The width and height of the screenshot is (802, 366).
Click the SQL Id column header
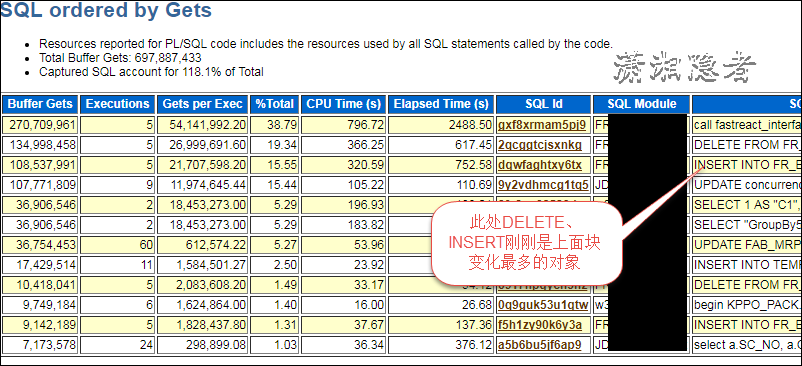tap(544, 104)
